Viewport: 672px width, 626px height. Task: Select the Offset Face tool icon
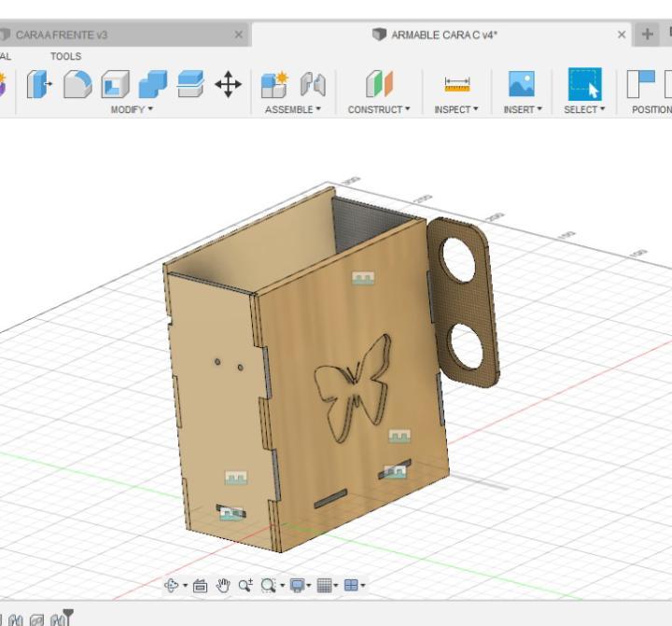[x=189, y=84]
